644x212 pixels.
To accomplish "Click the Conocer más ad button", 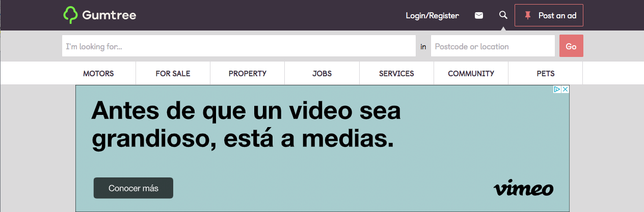I will (133, 188).
